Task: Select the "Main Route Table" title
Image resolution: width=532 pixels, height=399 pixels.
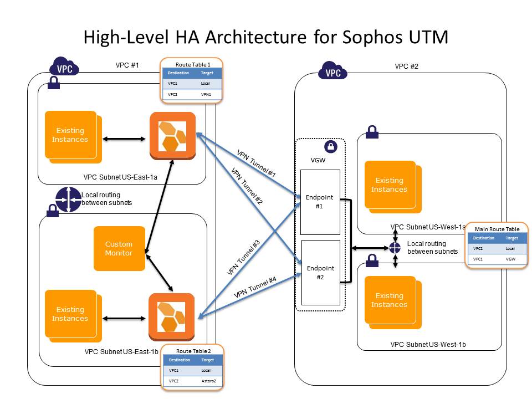Action: click(497, 229)
